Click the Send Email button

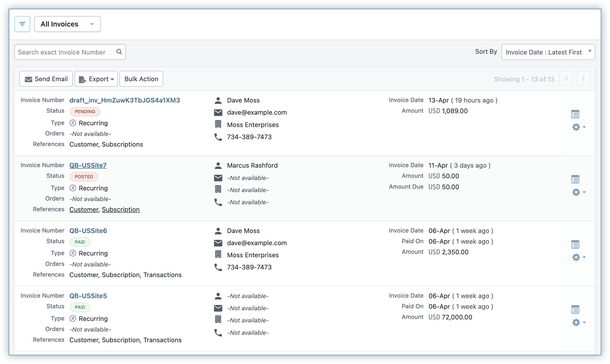(x=46, y=79)
